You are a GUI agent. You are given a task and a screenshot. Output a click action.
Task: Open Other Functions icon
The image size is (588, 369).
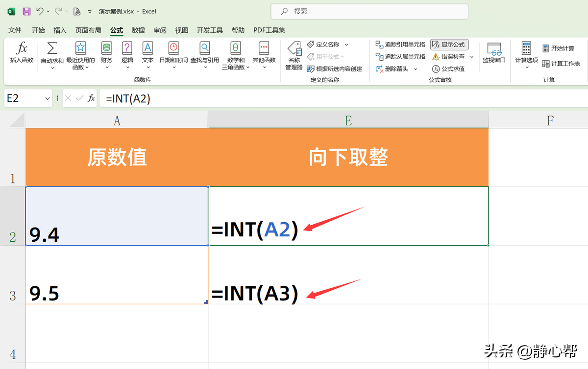point(264,48)
